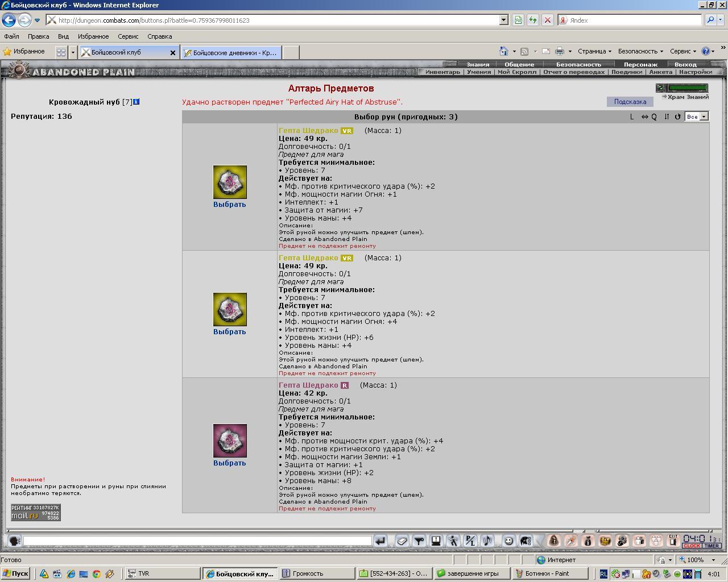Image resolution: width=728 pixels, height=582 pixels.
Task: Click the chat message input field
Action: tap(197, 541)
